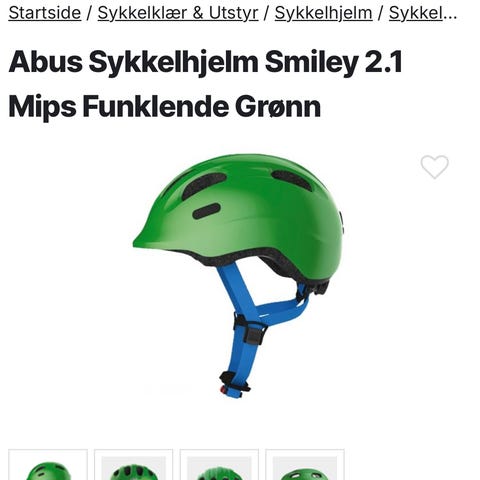This screenshot has width=480, height=480.
Task: Click the large top-left vent on helmet
Action: (203, 185)
